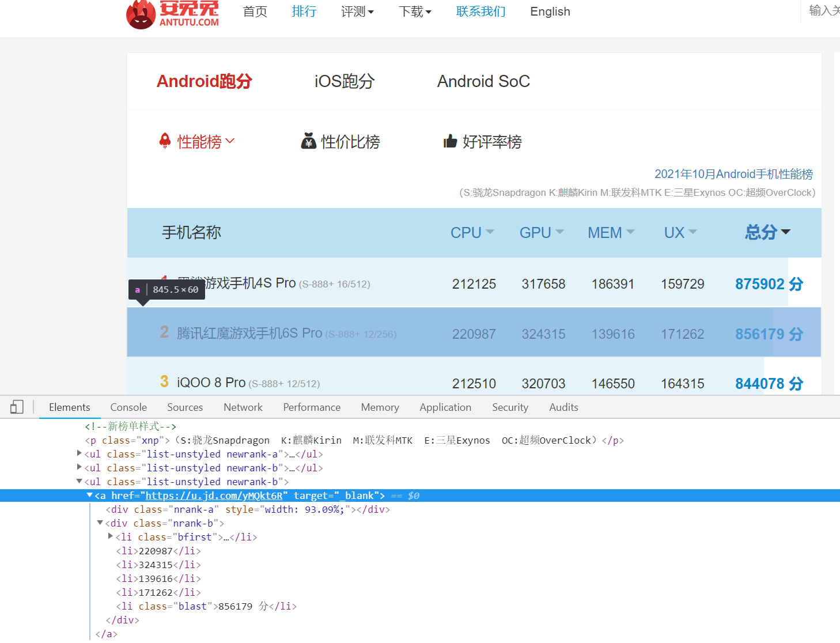Image resolution: width=840 pixels, height=643 pixels.
Task: Switch the site to English
Action: click(549, 12)
